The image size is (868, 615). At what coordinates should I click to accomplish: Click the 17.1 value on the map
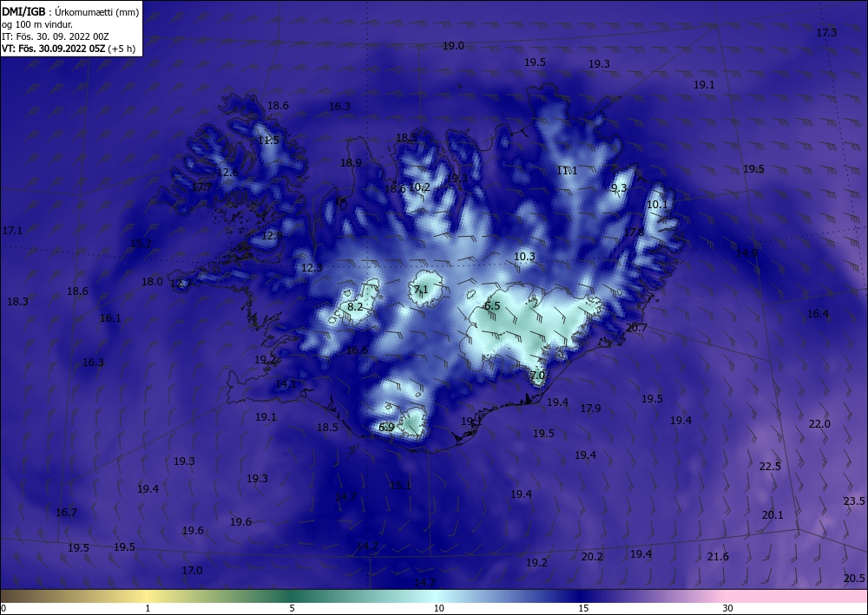(x=12, y=230)
